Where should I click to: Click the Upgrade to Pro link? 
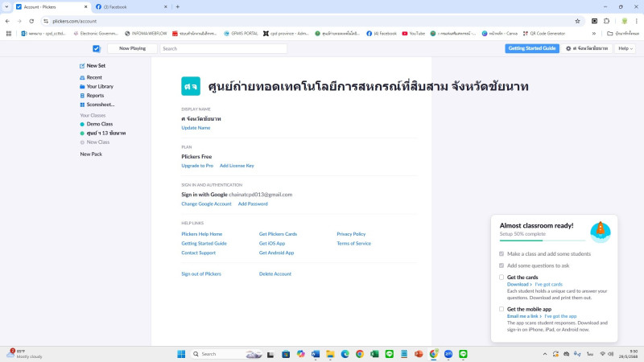click(x=197, y=166)
